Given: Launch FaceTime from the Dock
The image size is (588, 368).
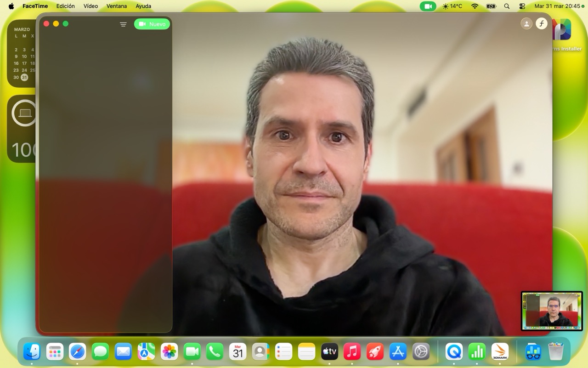Looking at the screenshot, I should pos(192,352).
